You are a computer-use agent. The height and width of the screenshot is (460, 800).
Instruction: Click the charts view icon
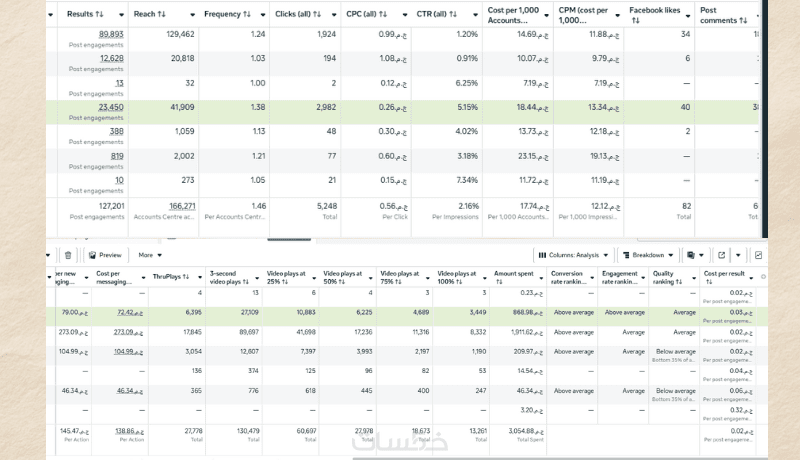pyautogui.click(x=758, y=255)
